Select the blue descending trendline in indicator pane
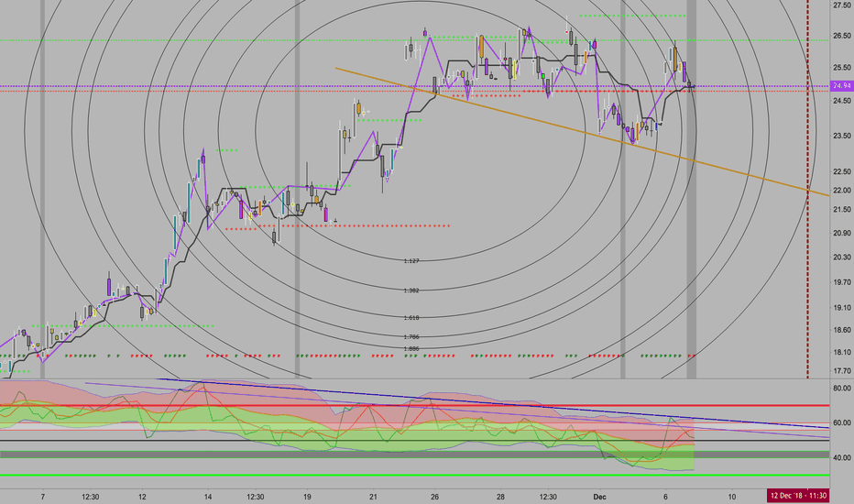Viewport: 854px width, 504px height. coord(493,403)
